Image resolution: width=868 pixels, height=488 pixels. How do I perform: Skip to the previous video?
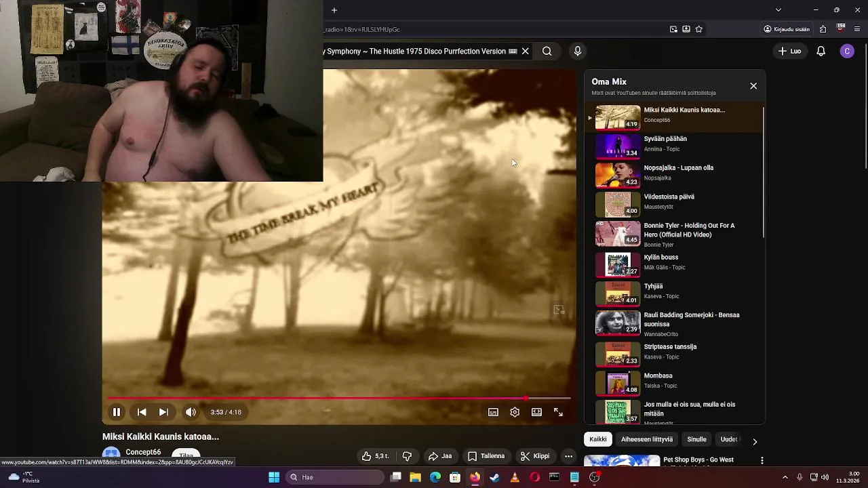pyautogui.click(x=142, y=412)
